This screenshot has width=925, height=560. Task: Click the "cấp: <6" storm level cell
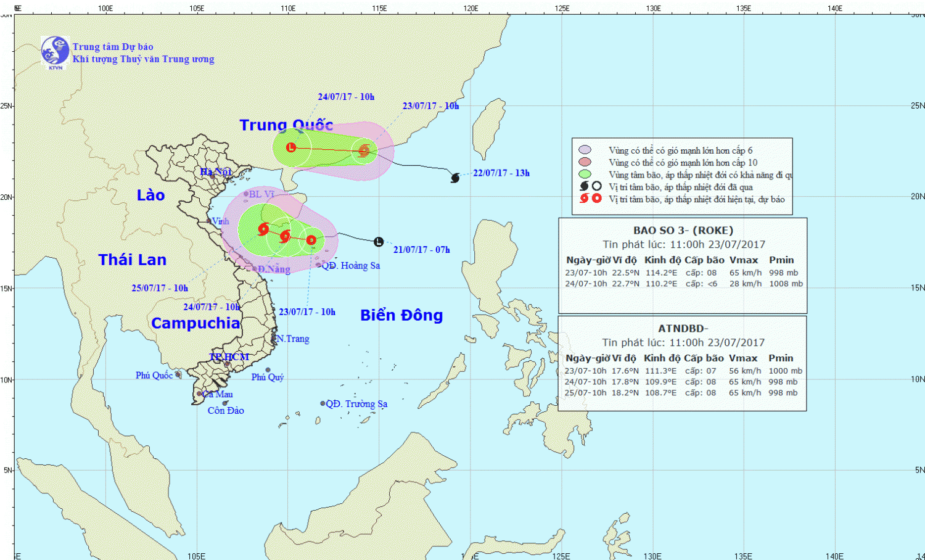coord(701,284)
